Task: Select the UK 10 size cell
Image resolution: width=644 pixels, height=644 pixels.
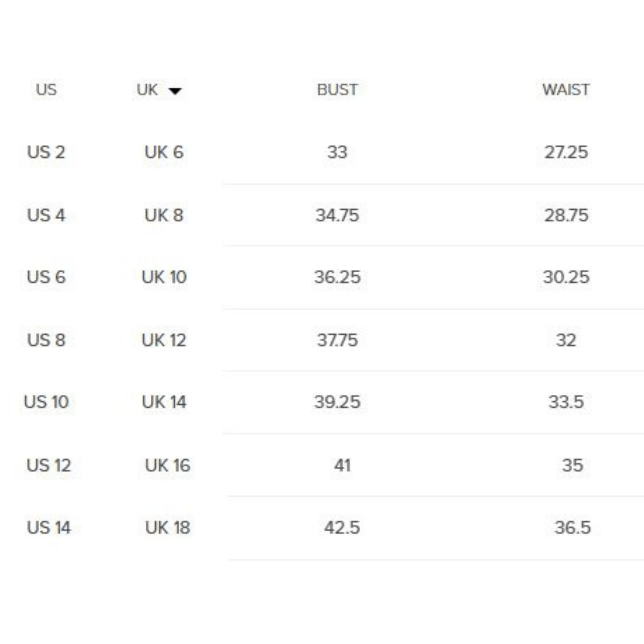Action: (x=164, y=277)
